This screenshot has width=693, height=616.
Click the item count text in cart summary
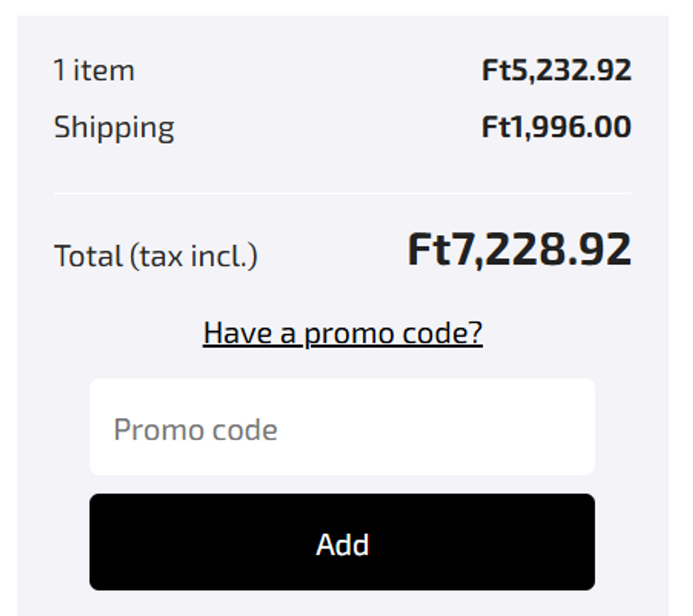[94, 71]
